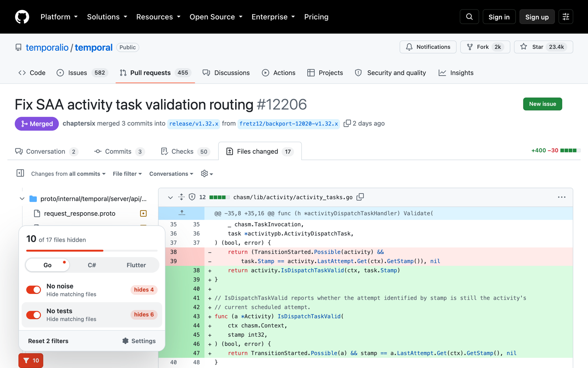
Task: Expand hidden lines above the hunk header
Action: pos(182,213)
